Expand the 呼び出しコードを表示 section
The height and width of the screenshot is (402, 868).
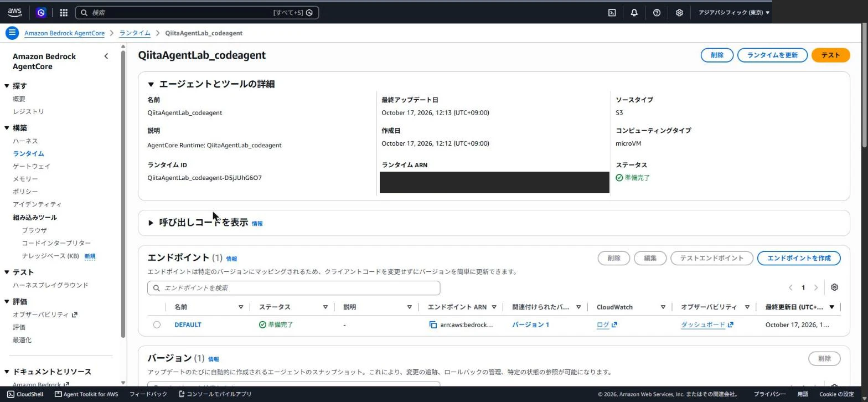151,223
